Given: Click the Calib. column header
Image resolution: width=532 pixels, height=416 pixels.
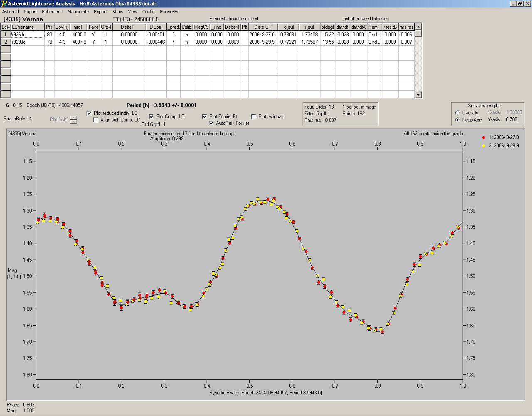Looking at the screenshot, I should [x=187, y=27].
